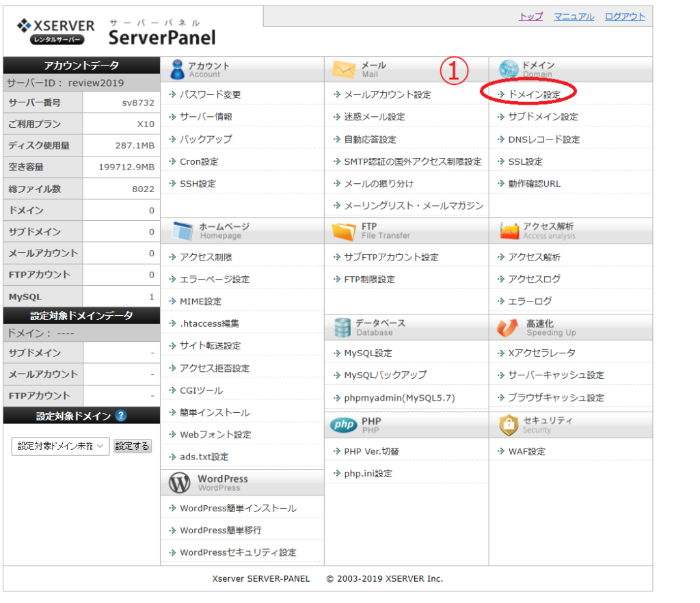The image size is (700, 603).
Task: Click the PHP logo icon
Action: (x=344, y=425)
